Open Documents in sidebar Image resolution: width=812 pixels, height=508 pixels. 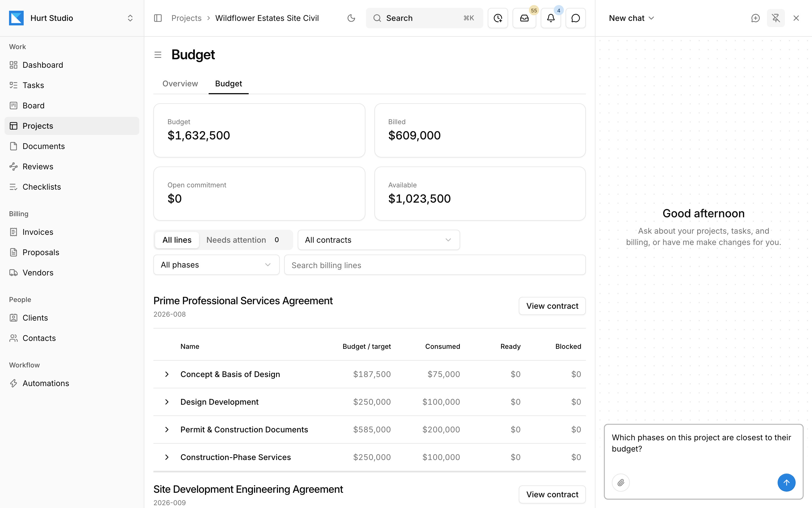click(72, 146)
